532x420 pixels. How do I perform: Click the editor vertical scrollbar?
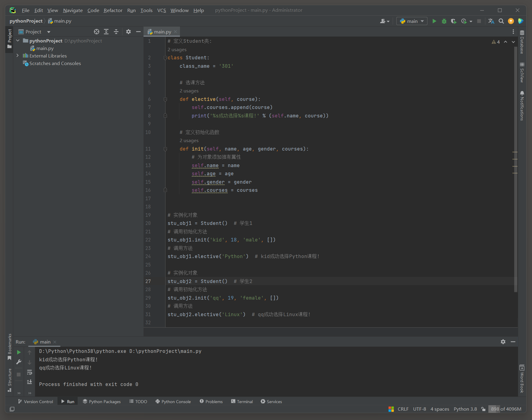coord(515,169)
